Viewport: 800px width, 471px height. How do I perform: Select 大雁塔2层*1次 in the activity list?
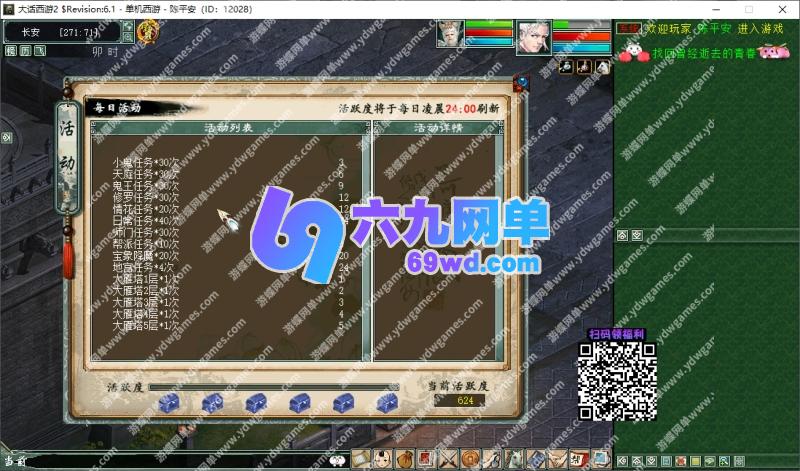pos(146,291)
